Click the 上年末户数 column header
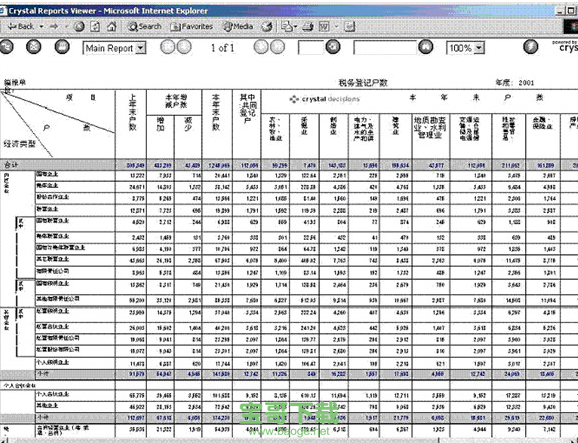This screenshot has height=443, width=578. coord(132,112)
